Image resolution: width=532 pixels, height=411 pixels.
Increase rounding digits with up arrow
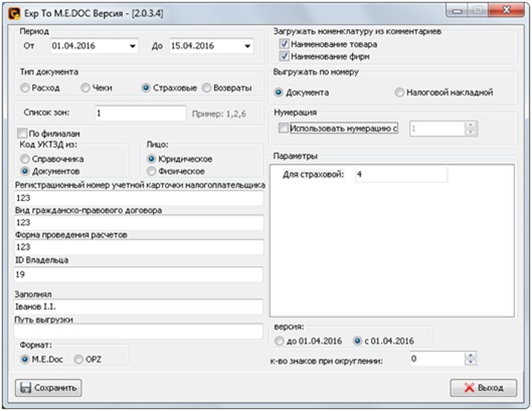(x=470, y=355)
